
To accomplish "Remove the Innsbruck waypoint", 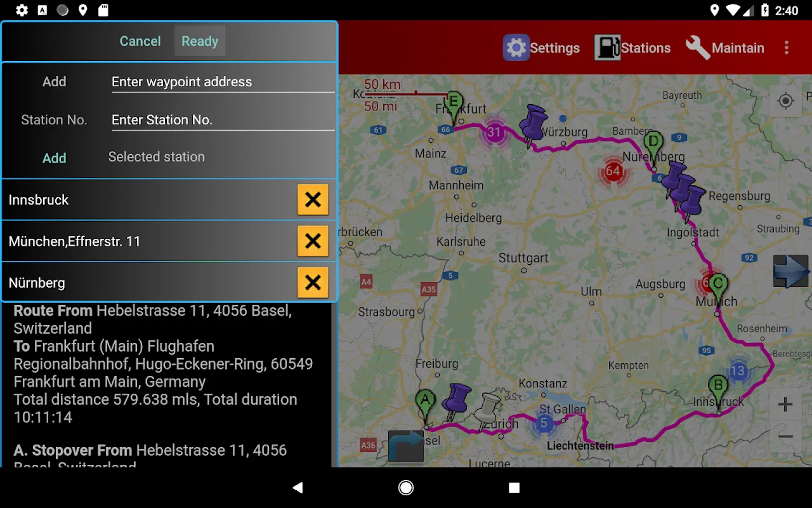I will point(313,200).
